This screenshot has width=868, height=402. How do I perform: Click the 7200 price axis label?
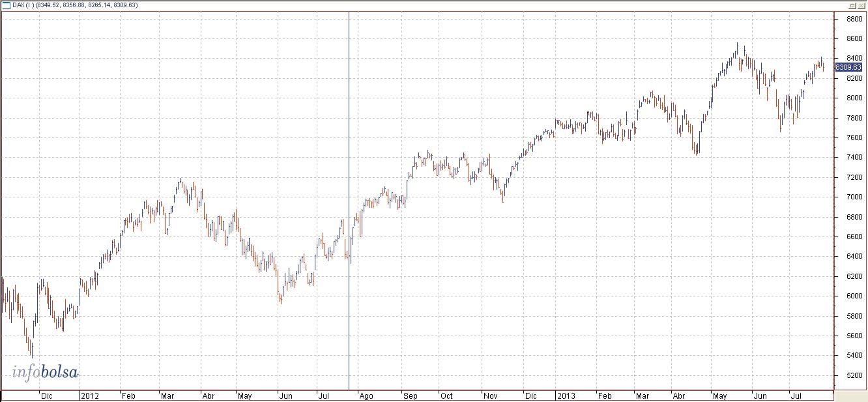[x=854, y=177]
